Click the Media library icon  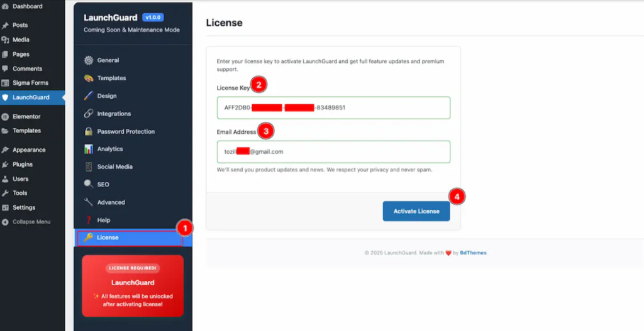5,40
